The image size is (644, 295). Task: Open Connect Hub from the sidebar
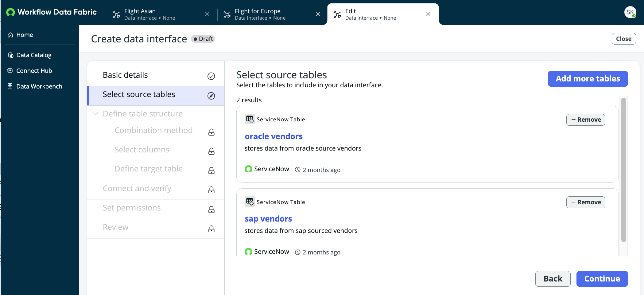(x=40, y=71)
